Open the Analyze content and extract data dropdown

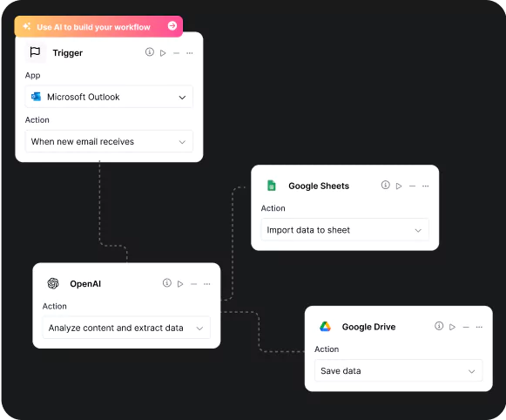tap(126, 328)
